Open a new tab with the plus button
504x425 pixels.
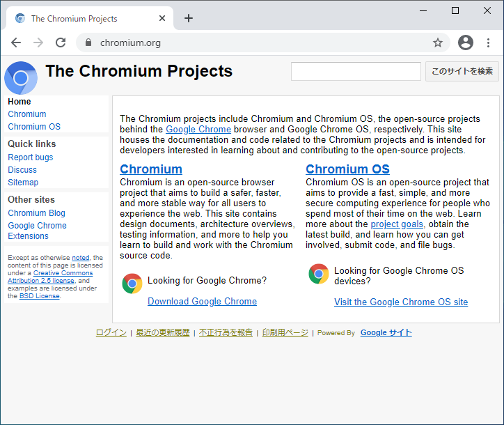(x=189, y=18)
